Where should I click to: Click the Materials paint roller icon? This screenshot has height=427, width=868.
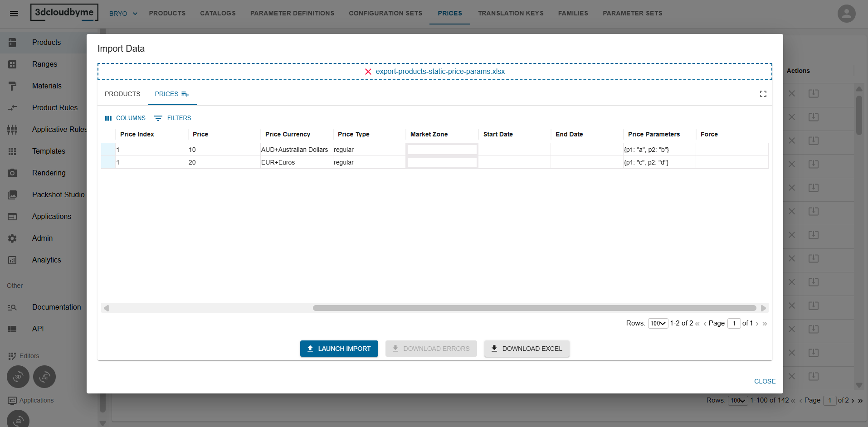(12, 86)
